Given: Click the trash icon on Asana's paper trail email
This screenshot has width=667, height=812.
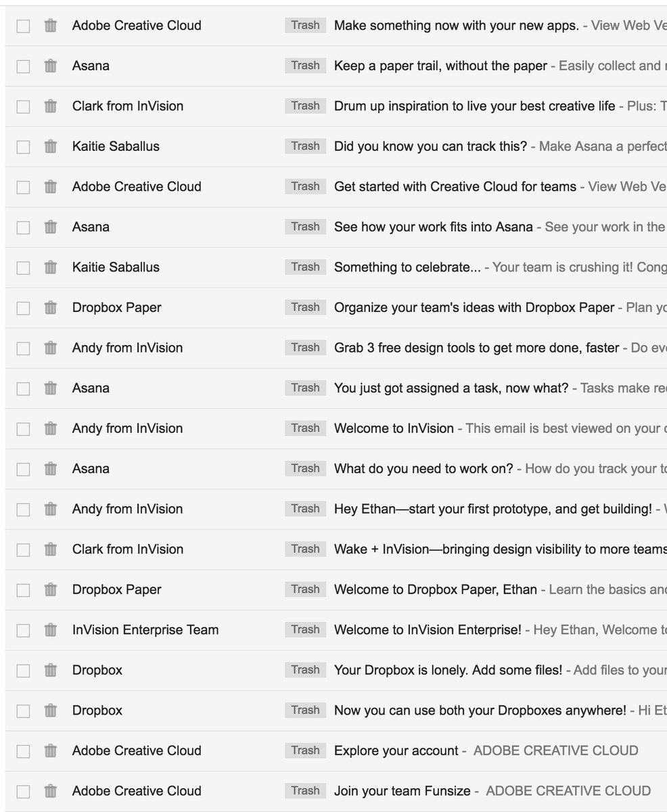Looking at the screenshot, I should [50, 66].
